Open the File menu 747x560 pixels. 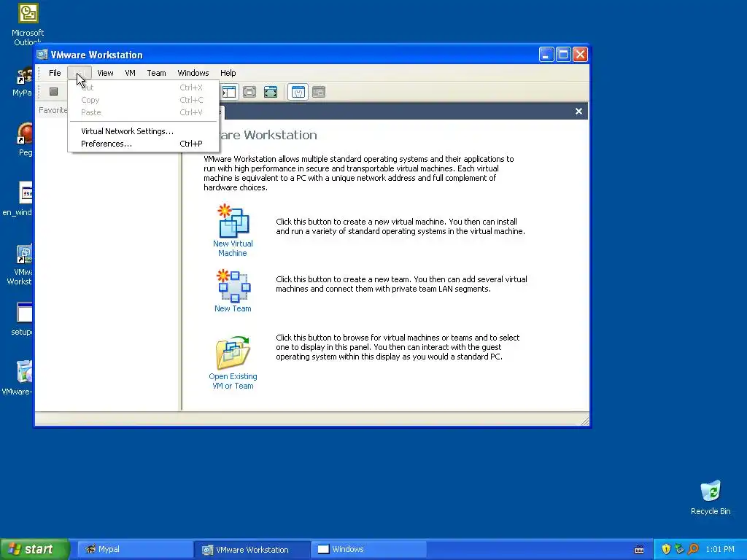pyautogui.click(x=55, y=73)
